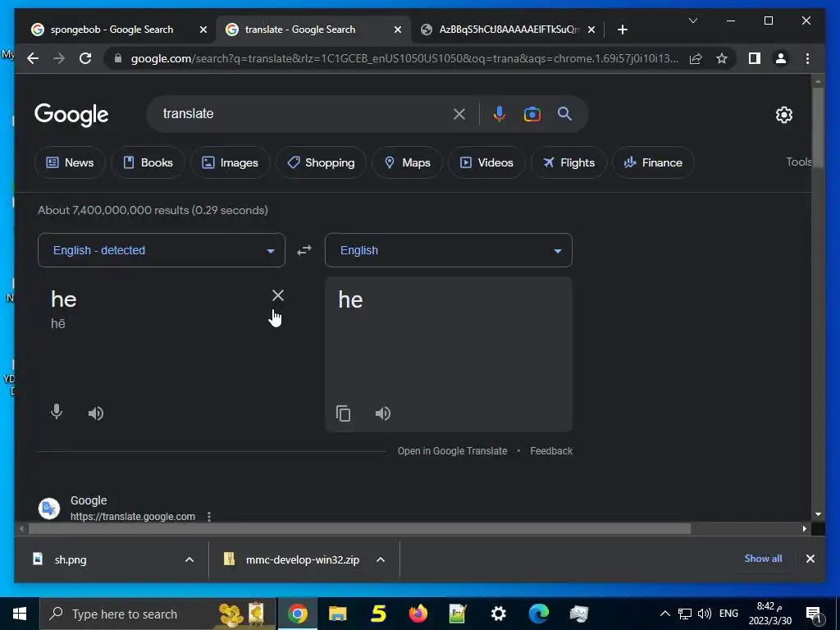The height and width of the screenshot is (630, 840).
Task: Bookmark this page with the star
Action: tap(722, 58)
